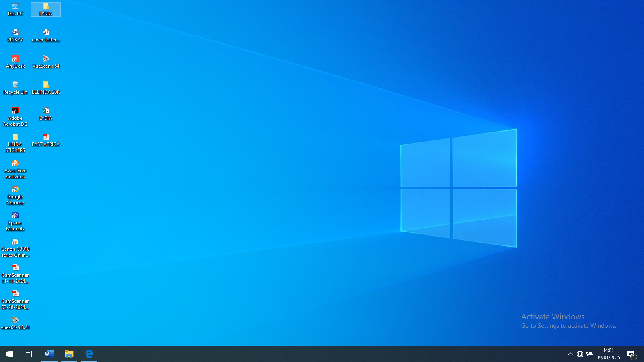The width and height of the screenshot is (644, 362).
Task: Switch to Word in the taskbar
Action: [x=50, y=354]
